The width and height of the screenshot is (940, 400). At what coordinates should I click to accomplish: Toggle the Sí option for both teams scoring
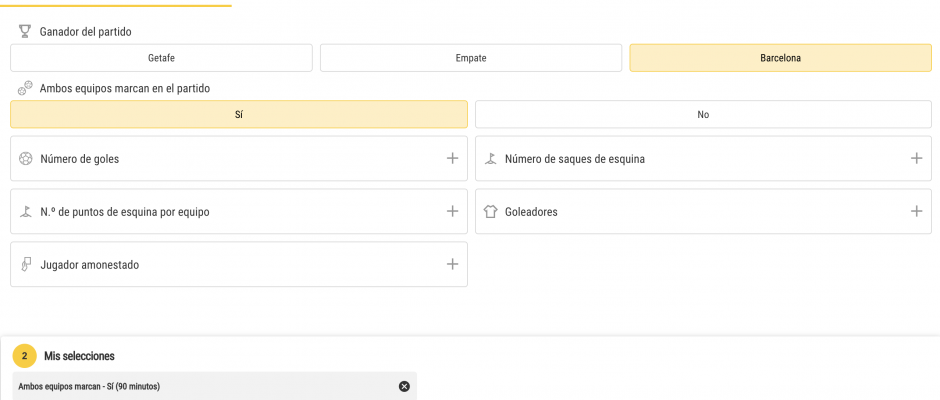[238, 115]
